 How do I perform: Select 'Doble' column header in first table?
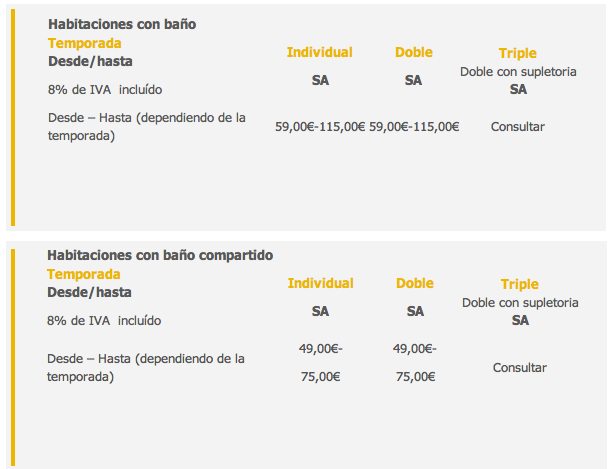[414, 52]
